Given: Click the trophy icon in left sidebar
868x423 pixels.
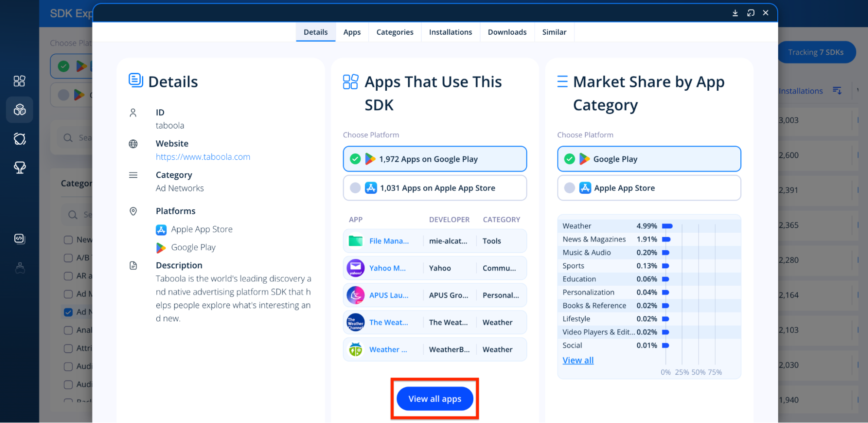Looking at the screenshot, I should 20,168.
